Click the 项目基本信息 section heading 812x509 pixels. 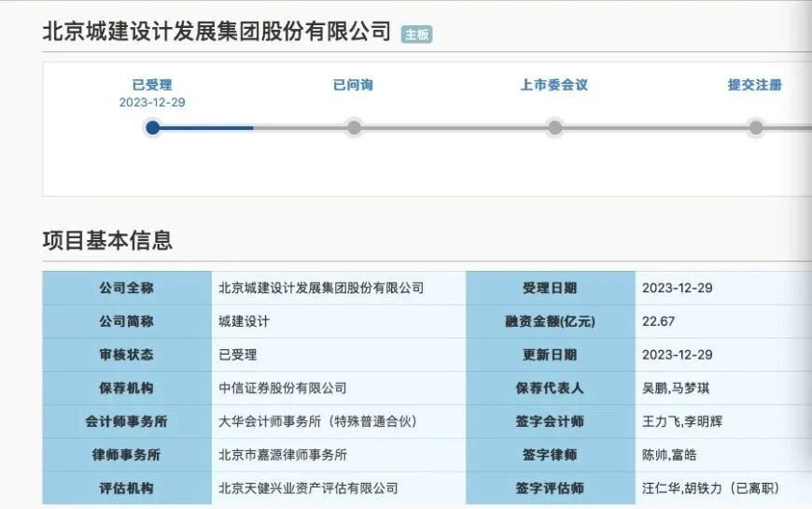107,240
